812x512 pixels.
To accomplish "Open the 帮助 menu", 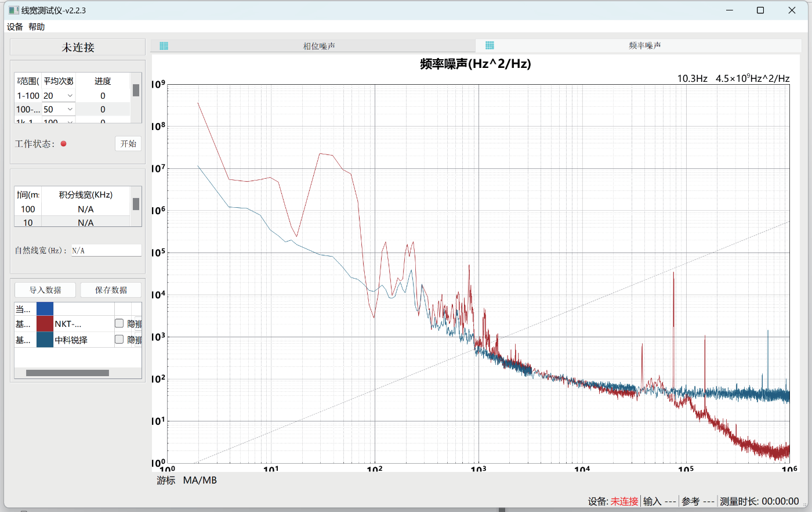I will tap(37, 27).
